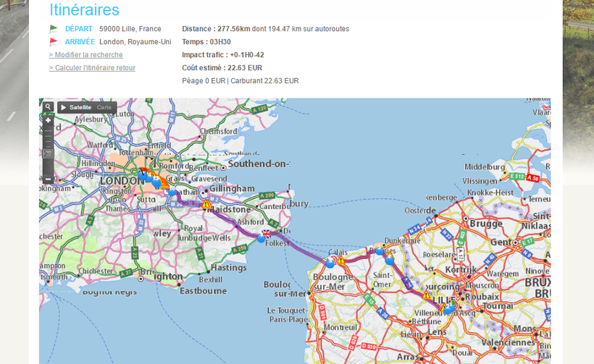This screenshot has height=364, width=594.
Task: Click the ARRIVÉE label
Action: coord(80,42)
